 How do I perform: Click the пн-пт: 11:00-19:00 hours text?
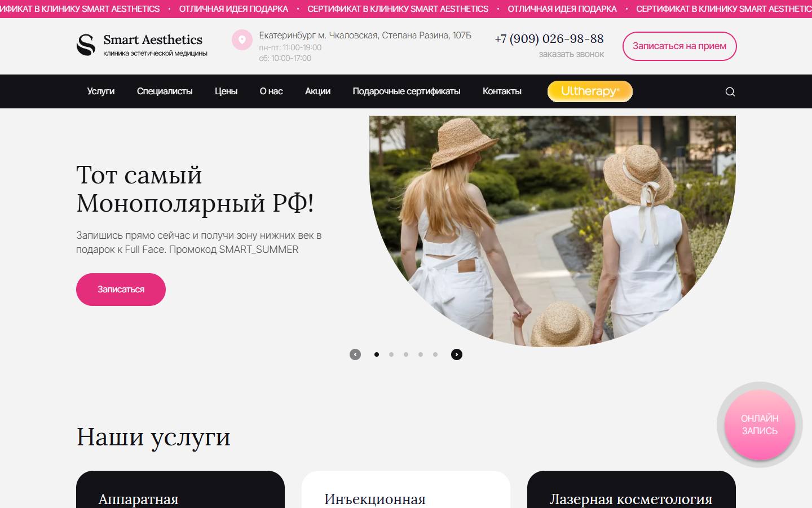(x=290, y=48)
